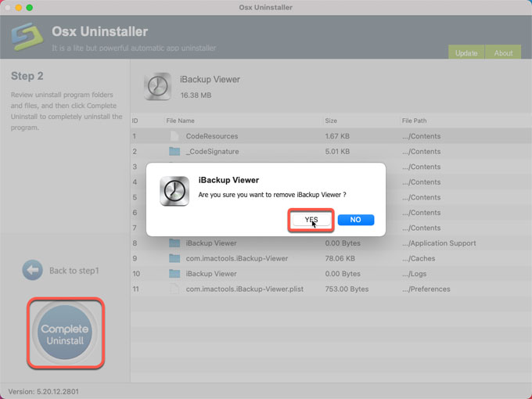
Task: Select the _CodeSignature row name
Action: [x=212, y=151]
